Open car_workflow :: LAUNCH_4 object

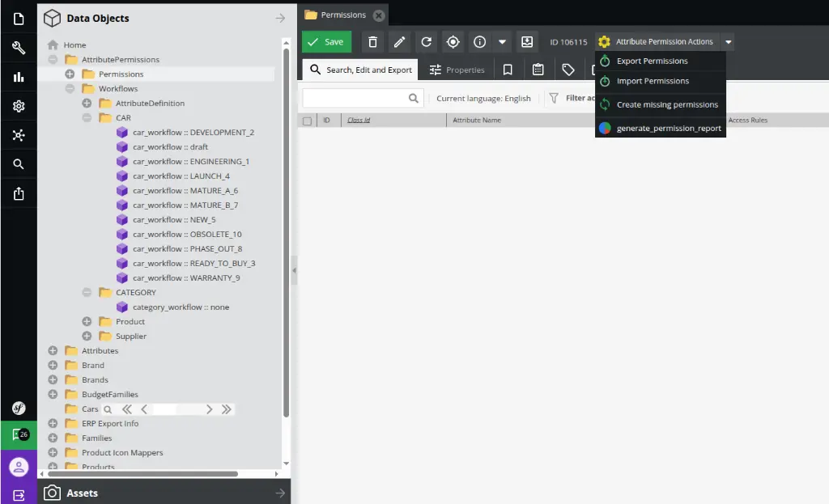(181, 176)
